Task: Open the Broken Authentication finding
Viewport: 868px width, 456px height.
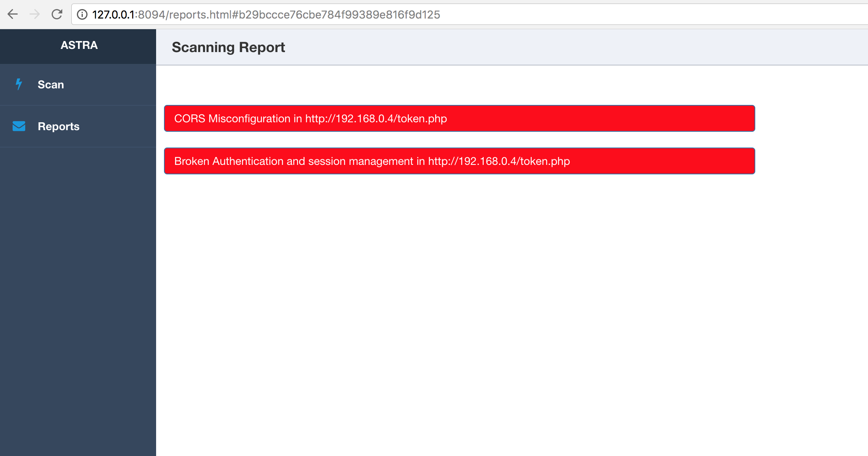Action: (x=459, y=161)
